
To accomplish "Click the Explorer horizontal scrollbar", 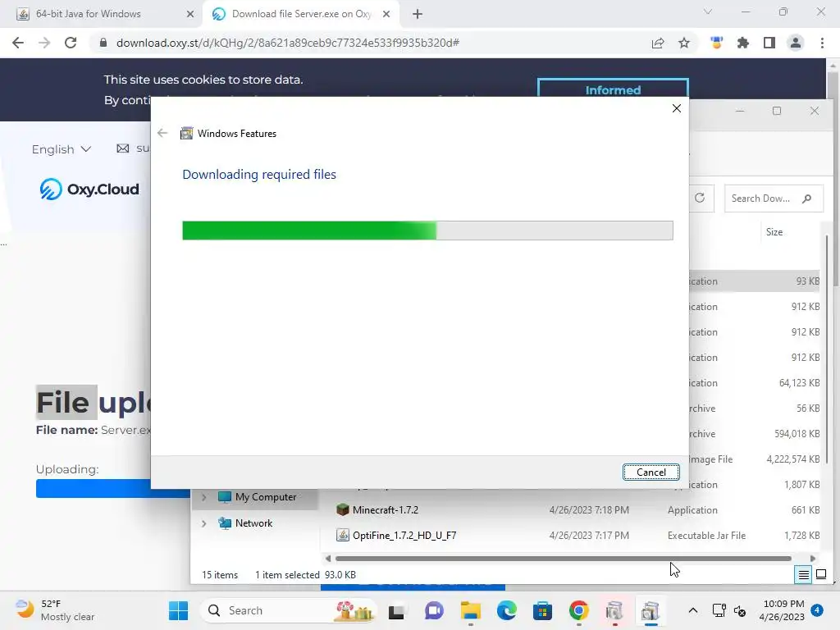I will 563,558.
